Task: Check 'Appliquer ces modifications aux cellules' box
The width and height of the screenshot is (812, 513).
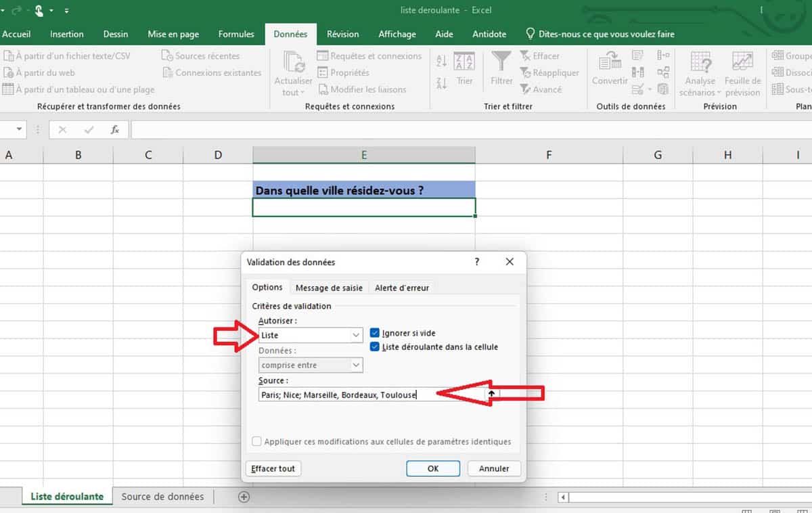Action: point(256,441)
